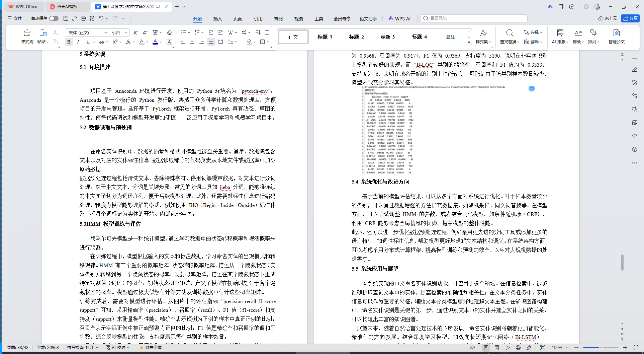
Task: Click the Print icon in quick toolbar
Action: click(83, 18)
